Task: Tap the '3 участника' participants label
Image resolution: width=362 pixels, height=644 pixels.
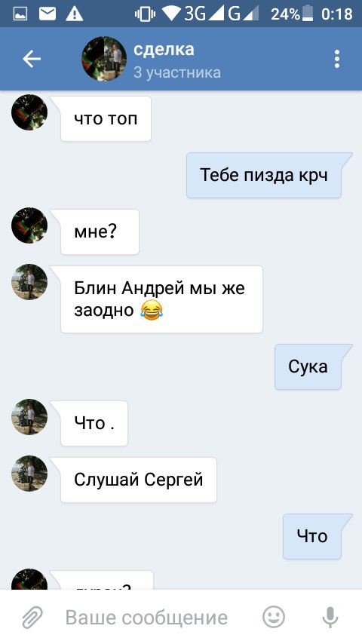Action: [177, 72]
